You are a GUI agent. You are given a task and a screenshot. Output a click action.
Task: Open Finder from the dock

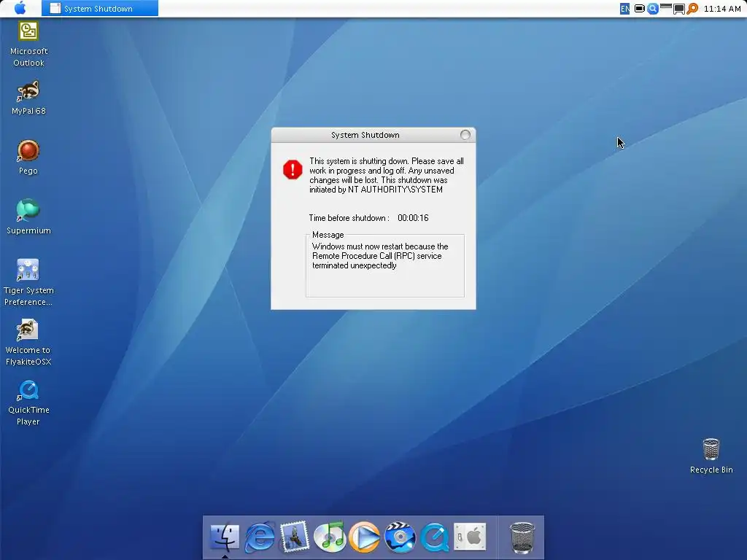225,537
